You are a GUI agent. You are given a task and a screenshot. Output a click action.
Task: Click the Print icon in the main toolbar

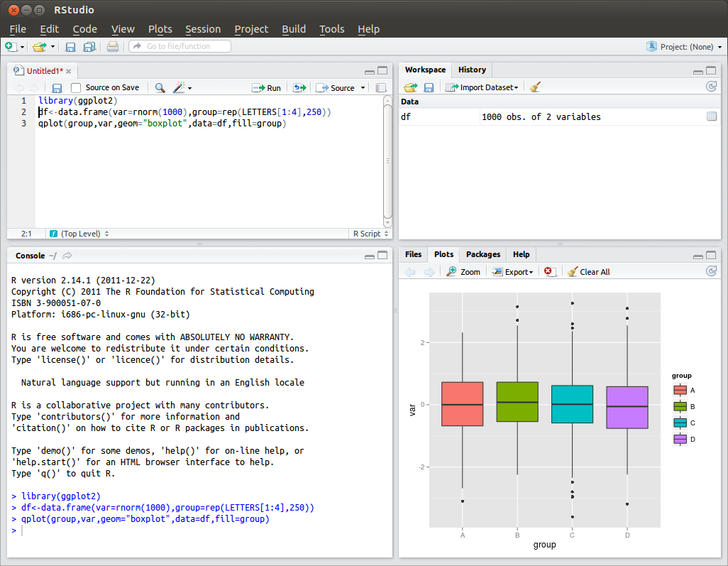(x=113, y=46)
